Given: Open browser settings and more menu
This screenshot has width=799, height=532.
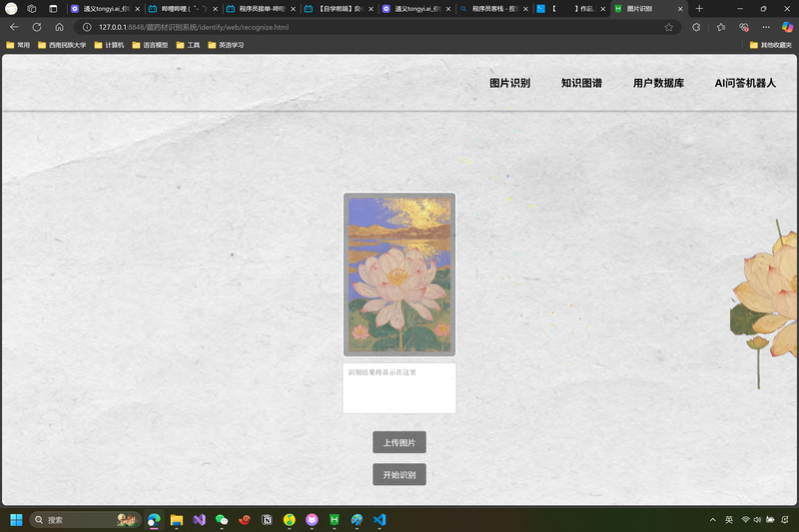Looking at the screenshot, I should (x=766, y=28).
